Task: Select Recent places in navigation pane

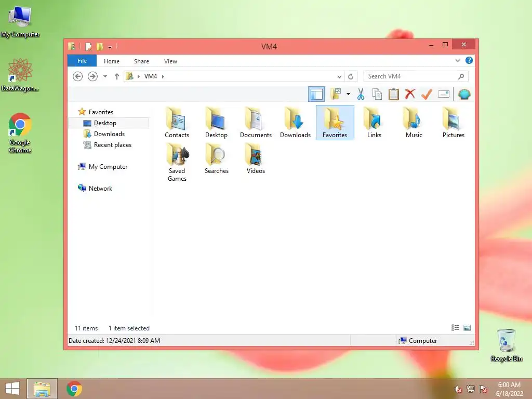Action: [x=113, y=145]
